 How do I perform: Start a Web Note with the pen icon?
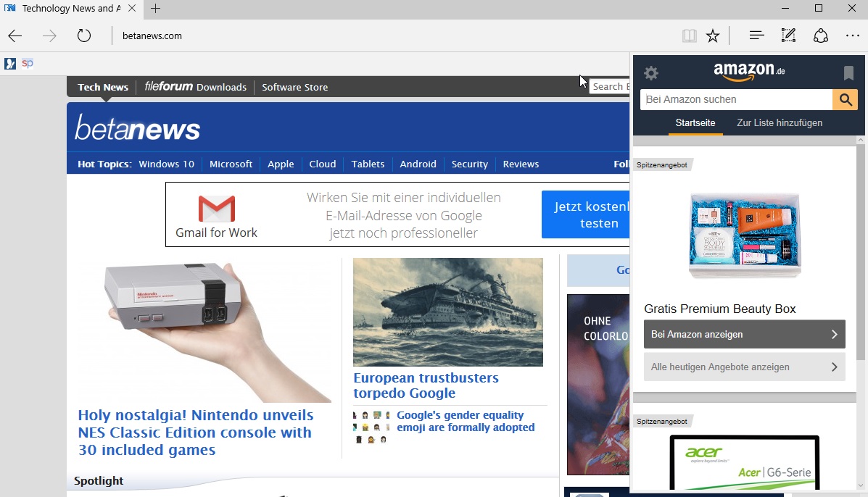[x=788, y=35]
